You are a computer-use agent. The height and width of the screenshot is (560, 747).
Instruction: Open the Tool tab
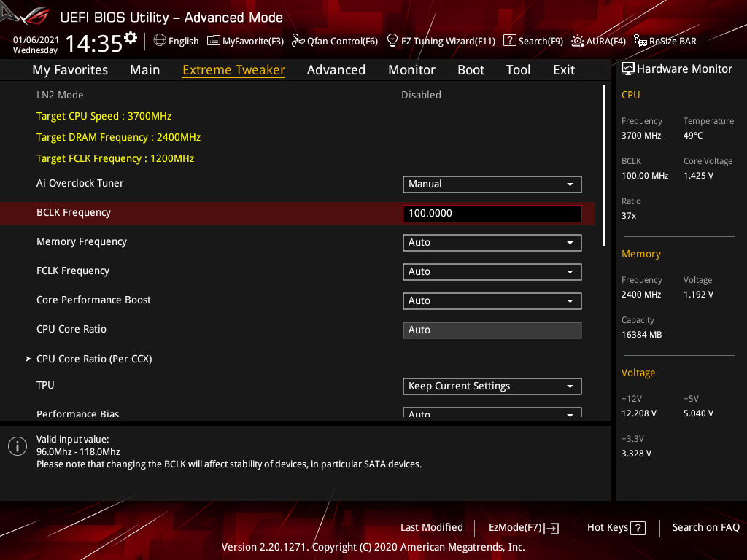click(x=519, y=70)
